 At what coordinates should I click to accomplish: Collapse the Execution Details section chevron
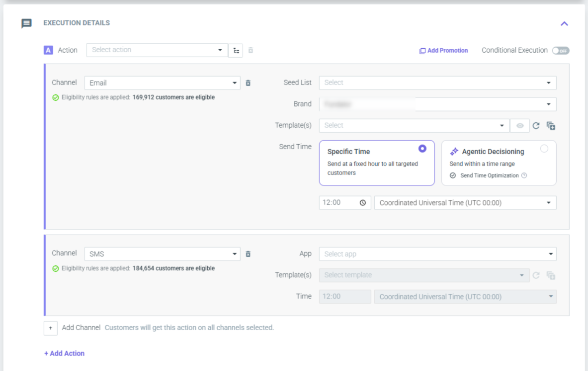pos(564,24)
